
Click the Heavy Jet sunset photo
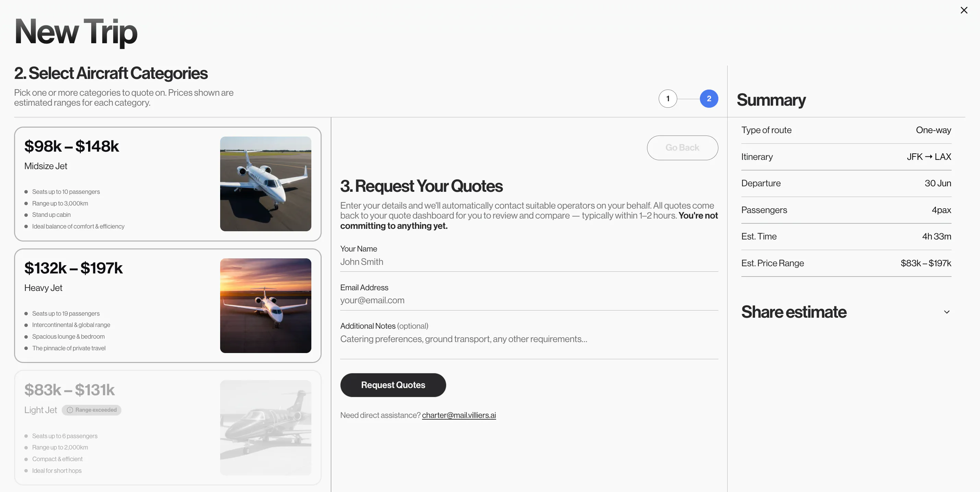265,306
